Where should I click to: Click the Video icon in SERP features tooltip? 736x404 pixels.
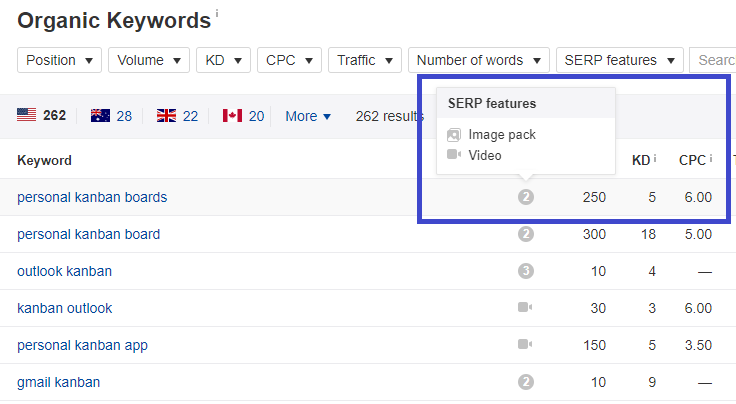[454, 154]
